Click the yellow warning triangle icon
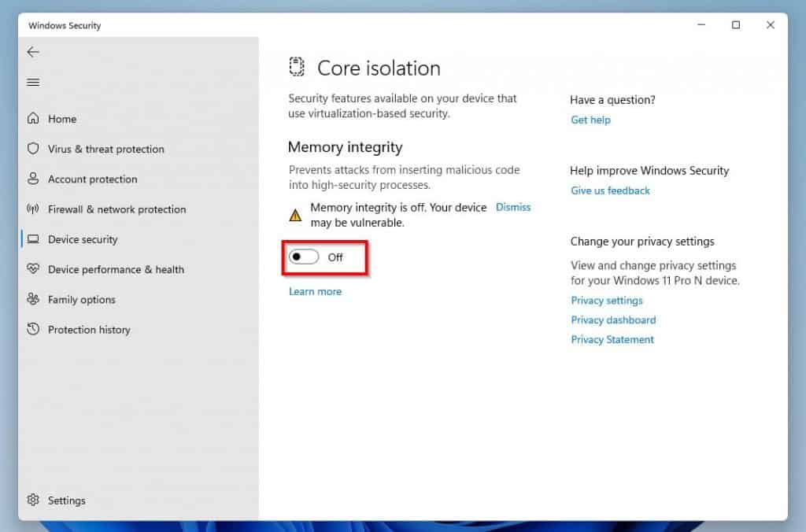Image resolution: width=806 pixels, height=532 pixels. tap(296, 216)
